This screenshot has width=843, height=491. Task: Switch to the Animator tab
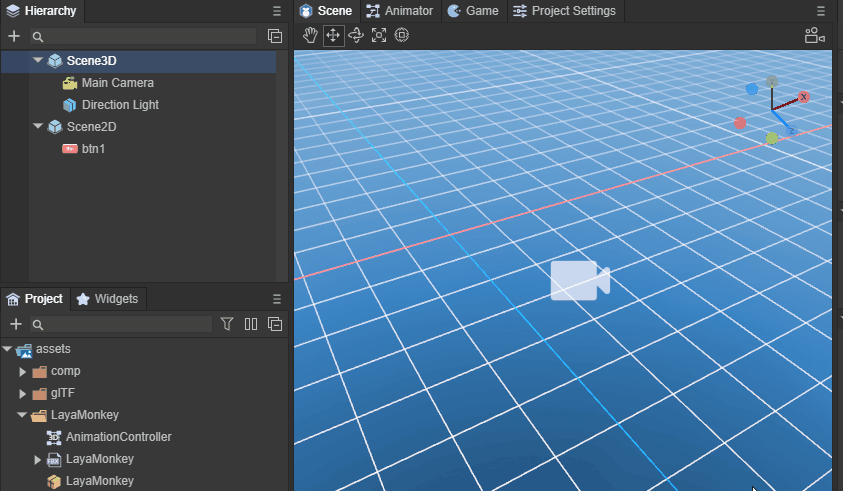coord(399,11)
